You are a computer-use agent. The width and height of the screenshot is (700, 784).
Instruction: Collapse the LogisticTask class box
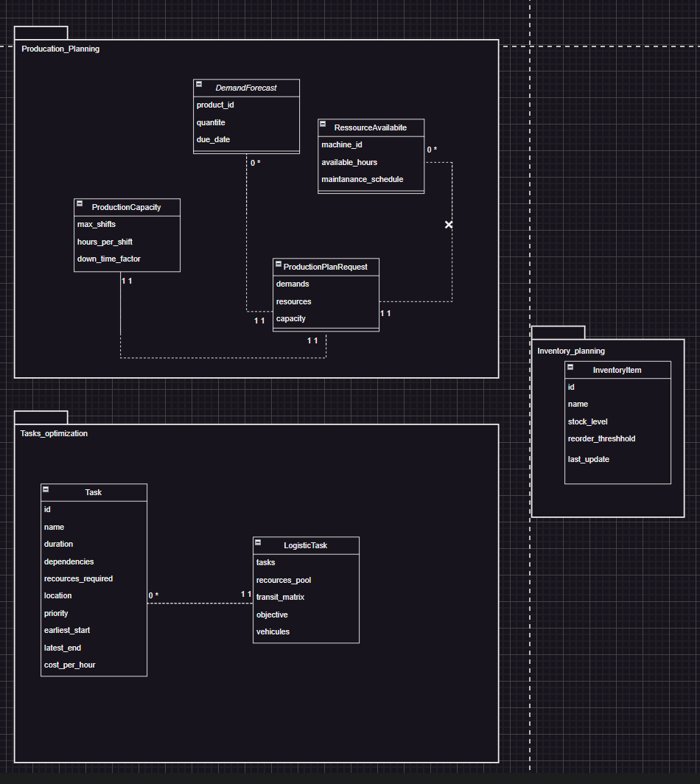point(258,542)
